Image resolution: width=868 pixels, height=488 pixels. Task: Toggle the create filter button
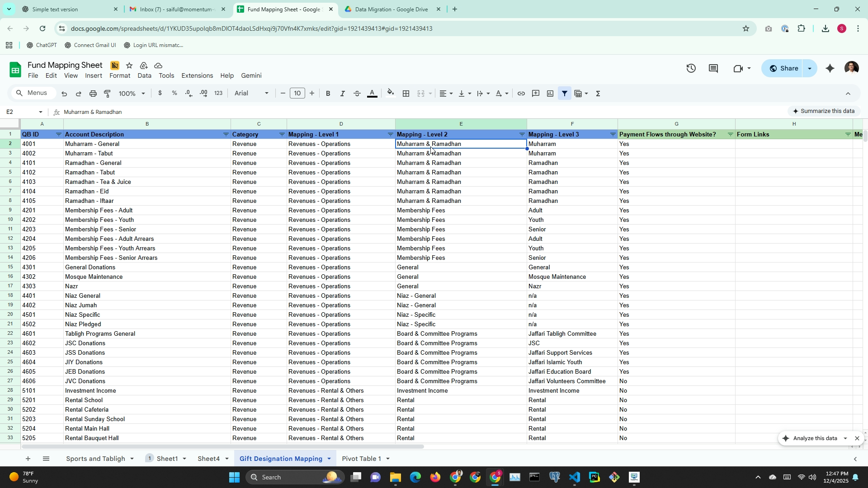click(565, 94)
